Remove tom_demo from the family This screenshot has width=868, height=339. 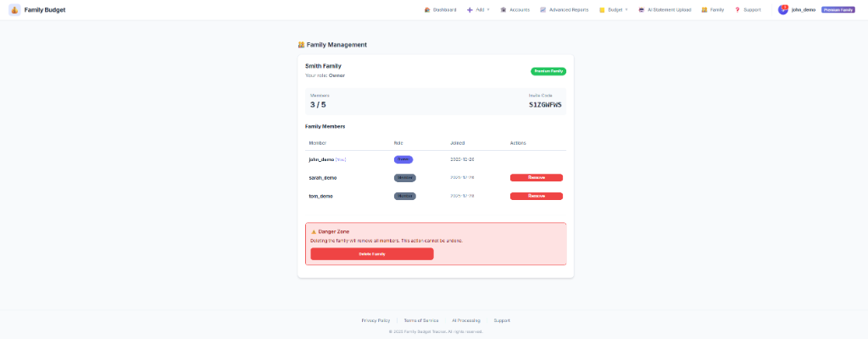[536, 196]
